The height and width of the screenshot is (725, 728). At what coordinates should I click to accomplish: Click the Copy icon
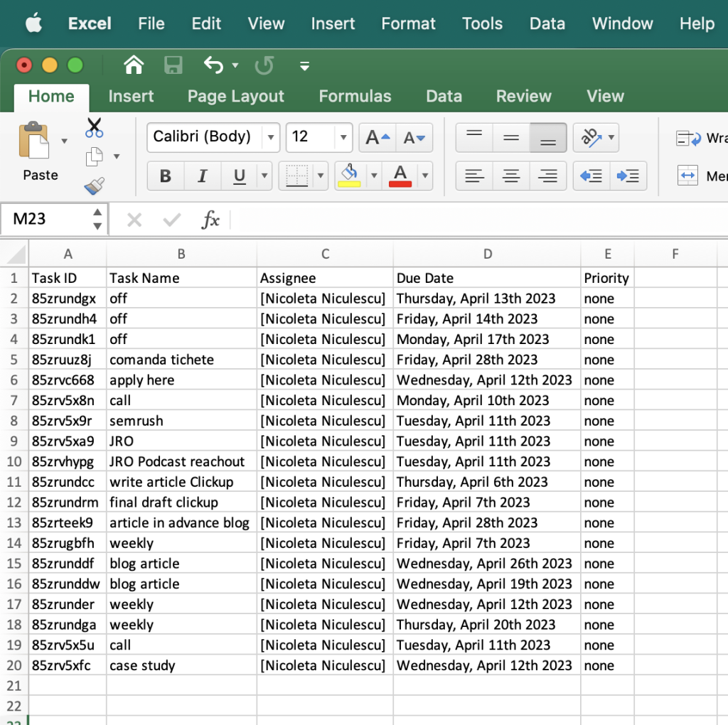point(95,157)
